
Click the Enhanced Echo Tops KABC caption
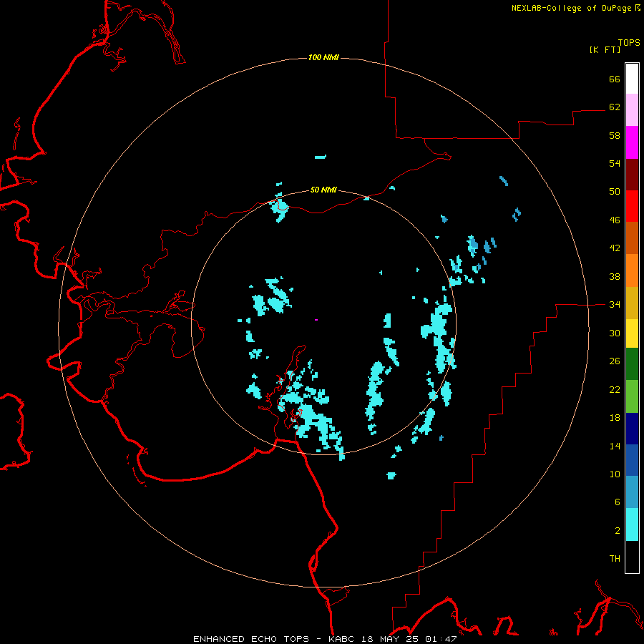pyautogui.click(x=325, y=639)
